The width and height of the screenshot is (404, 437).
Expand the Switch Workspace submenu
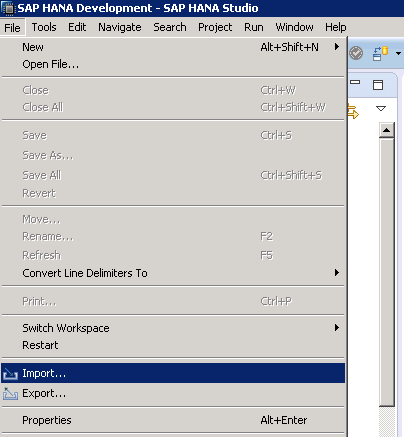click(x=173, y=328)
